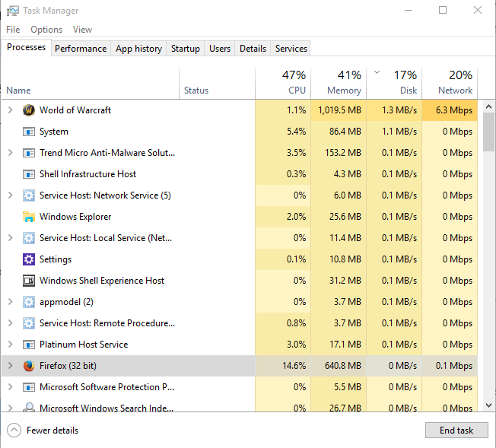Screen dimensions: 496x448
Task: Sort processes by the Name column
Action: click(x=91, y=84)
